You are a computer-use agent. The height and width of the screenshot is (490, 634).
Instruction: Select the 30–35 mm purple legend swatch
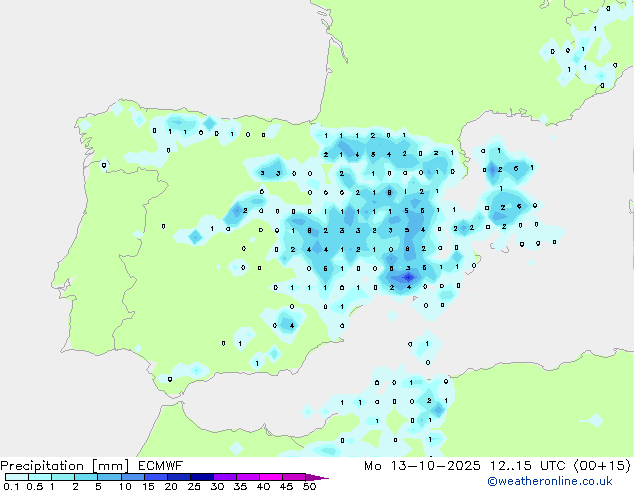(224, 477)
